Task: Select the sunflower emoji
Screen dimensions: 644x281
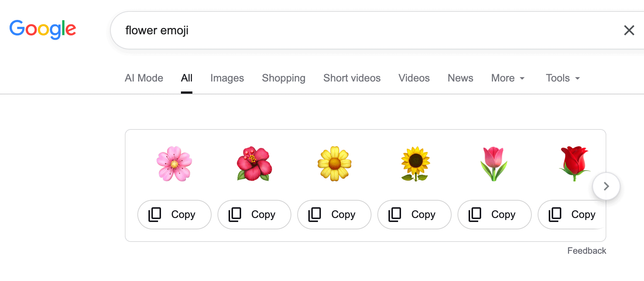Action: click(415, 164)
